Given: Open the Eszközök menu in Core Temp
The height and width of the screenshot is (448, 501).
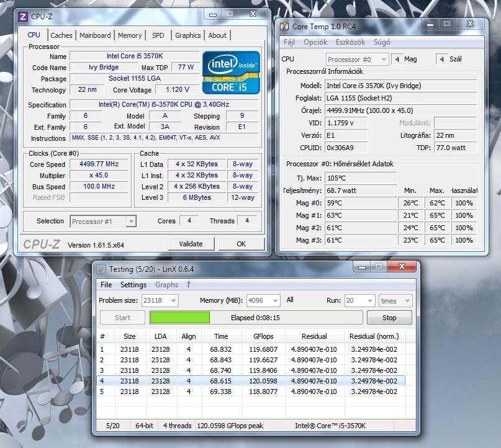Looking at the screenshot, I should [350, 42].
